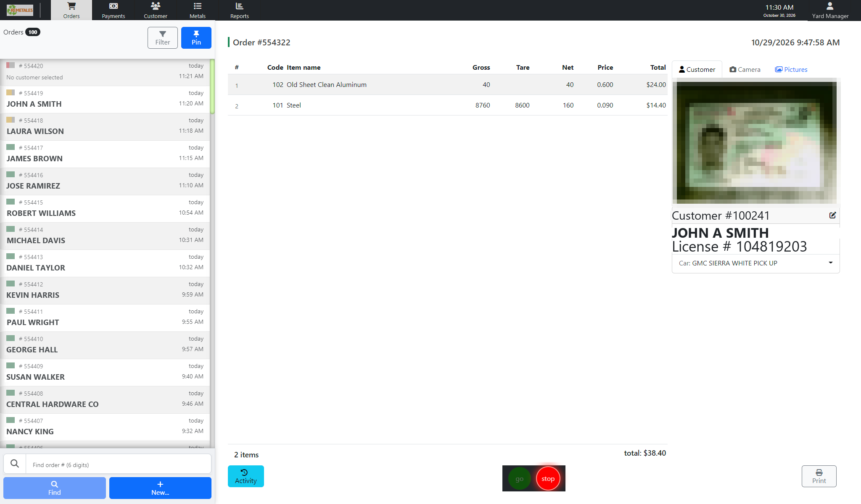Select order SUSAN WALKER

[105, 373]
